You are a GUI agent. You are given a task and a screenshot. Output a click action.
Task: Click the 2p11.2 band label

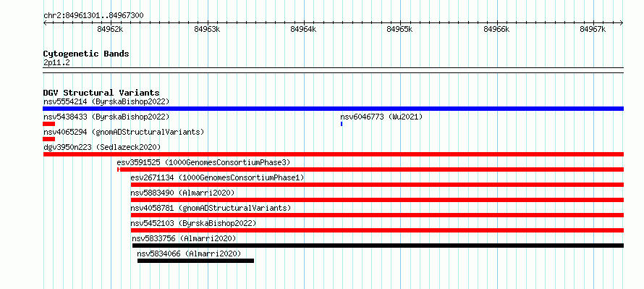point(56,63)
